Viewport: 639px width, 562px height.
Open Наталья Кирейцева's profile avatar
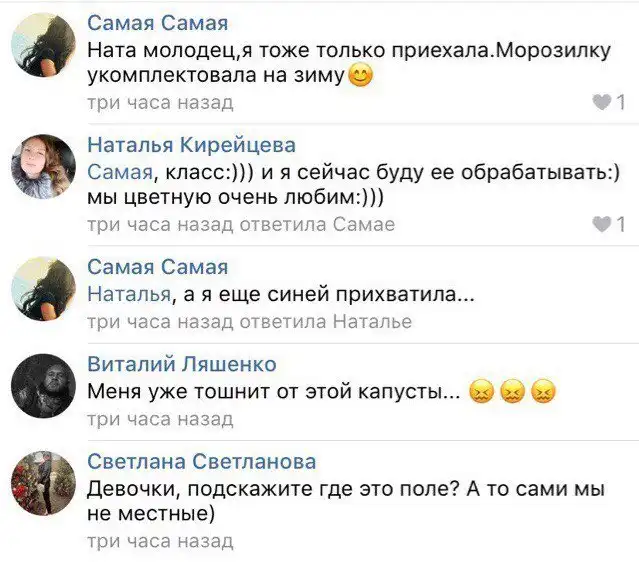click(43, 166)
